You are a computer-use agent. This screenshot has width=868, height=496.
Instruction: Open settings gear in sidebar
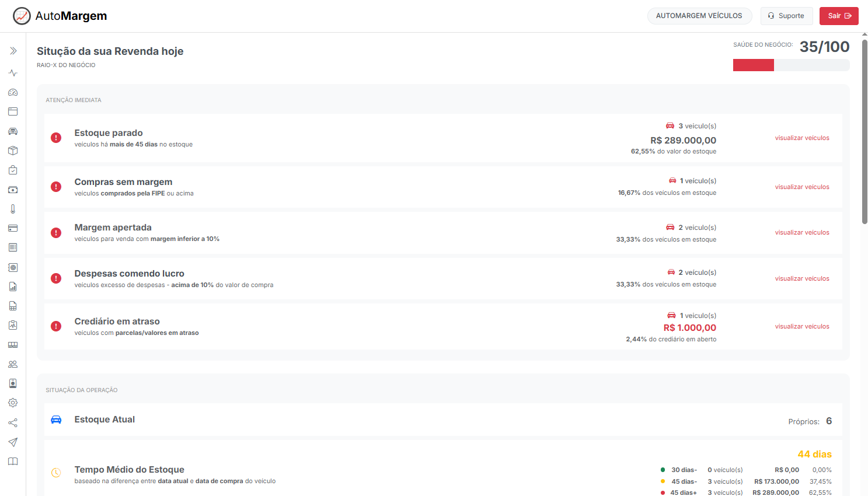click(13, 403)
